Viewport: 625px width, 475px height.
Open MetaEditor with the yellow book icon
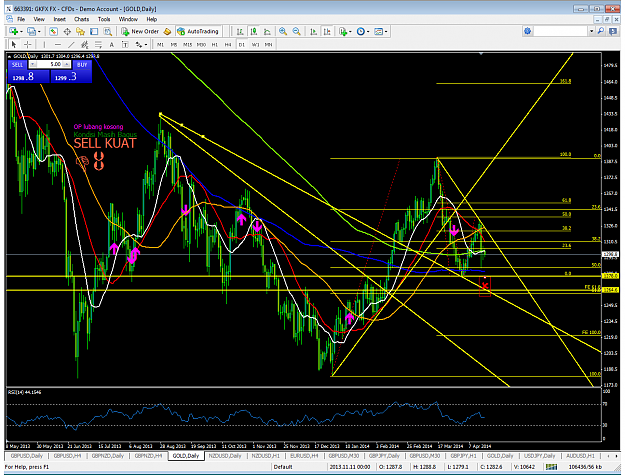(167, 31)
